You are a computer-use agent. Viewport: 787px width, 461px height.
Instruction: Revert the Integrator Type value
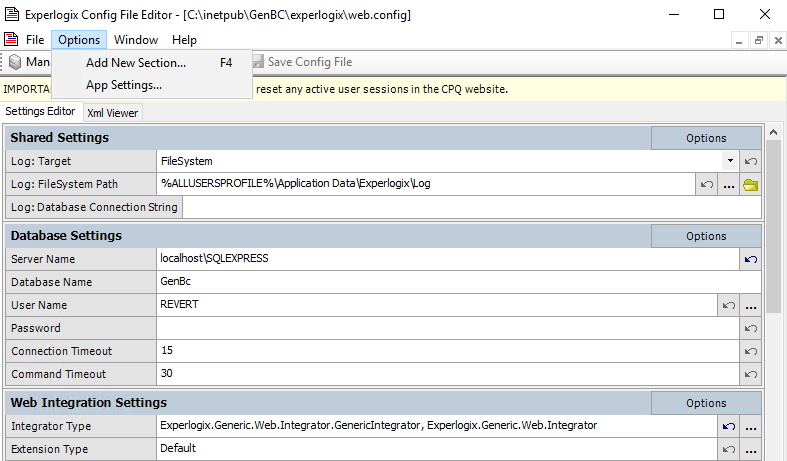[728, 426]
